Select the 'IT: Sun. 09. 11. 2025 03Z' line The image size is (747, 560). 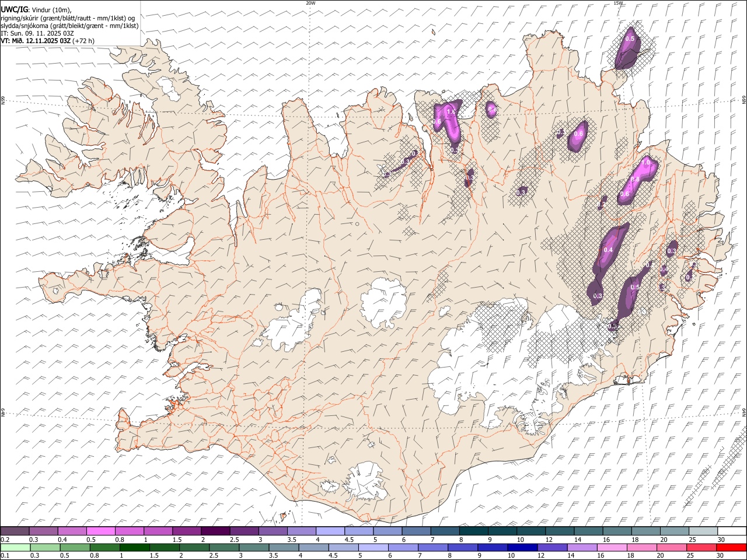(37, 33)
